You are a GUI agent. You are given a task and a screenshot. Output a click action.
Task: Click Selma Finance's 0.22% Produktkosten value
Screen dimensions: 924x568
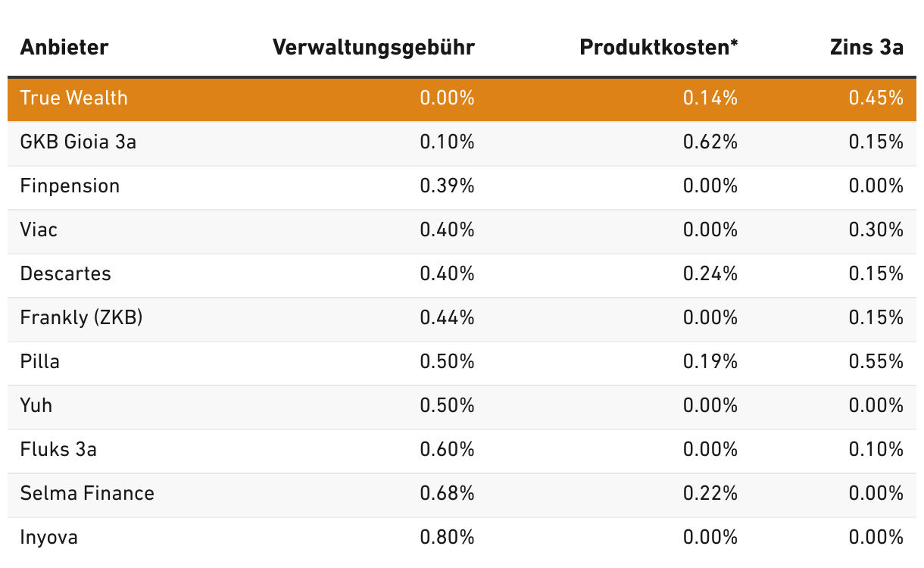tap(710, 493)
